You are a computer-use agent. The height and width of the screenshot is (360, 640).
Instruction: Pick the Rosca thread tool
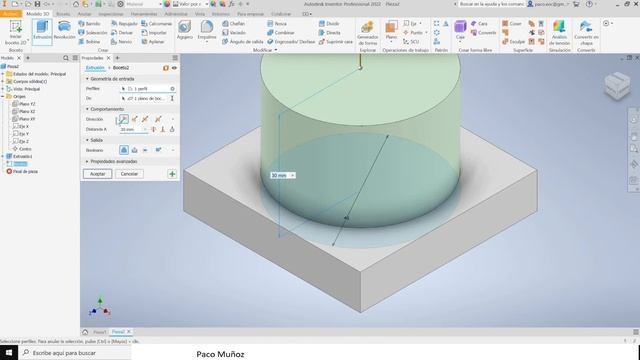pos(277,24)
